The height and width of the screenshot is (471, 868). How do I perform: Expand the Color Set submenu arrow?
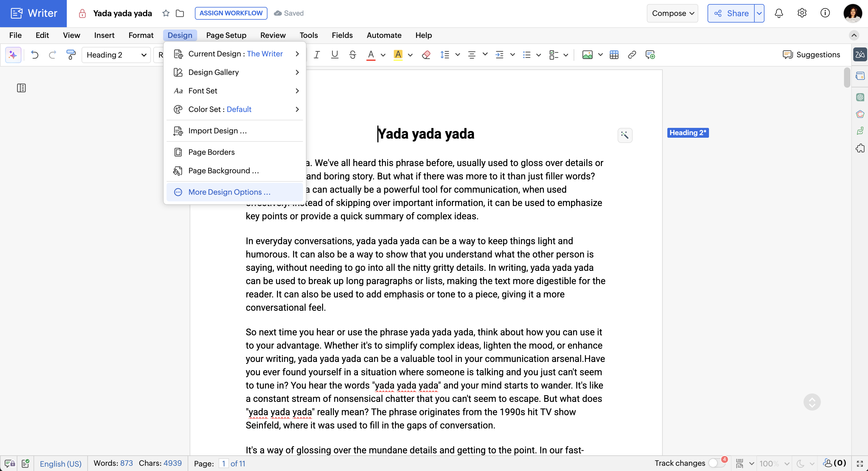click(x=297, y=109)
